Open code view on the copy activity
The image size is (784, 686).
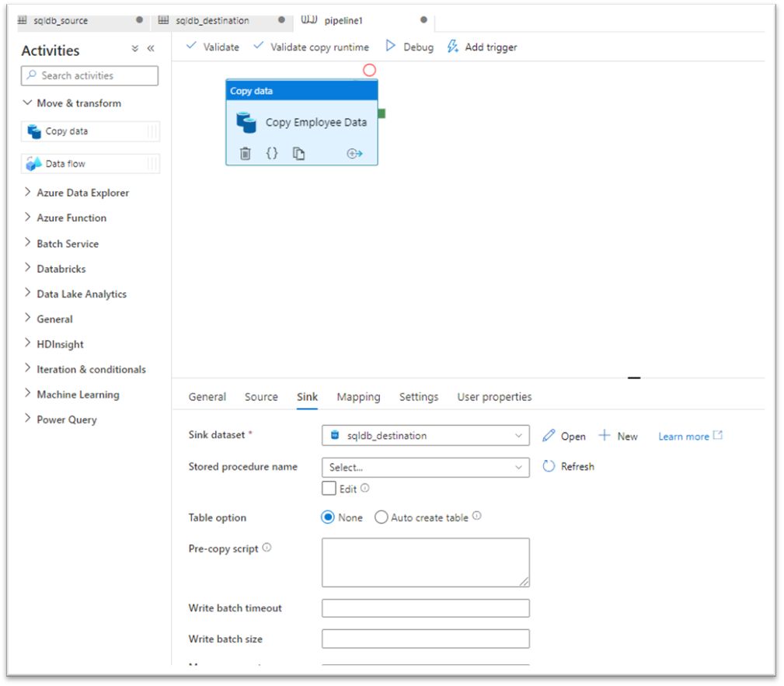(272, 153)
